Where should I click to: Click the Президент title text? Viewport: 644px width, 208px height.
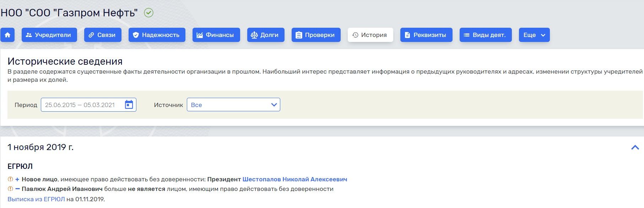pos(224,179)
